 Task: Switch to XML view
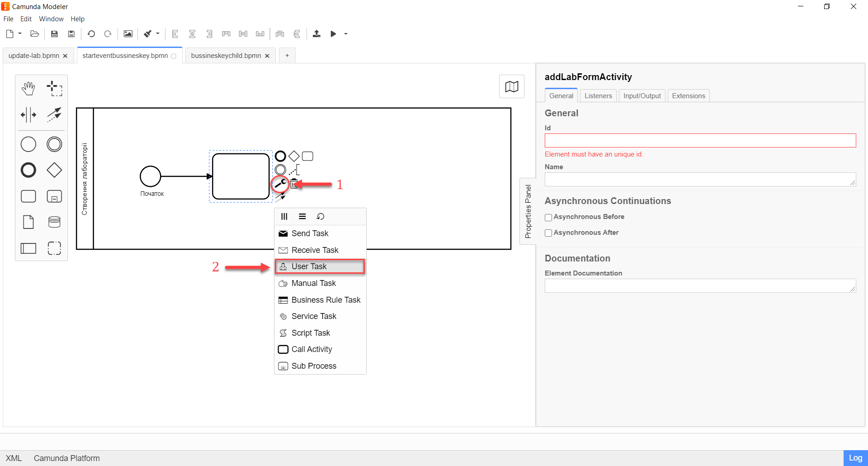click(14, 458)
